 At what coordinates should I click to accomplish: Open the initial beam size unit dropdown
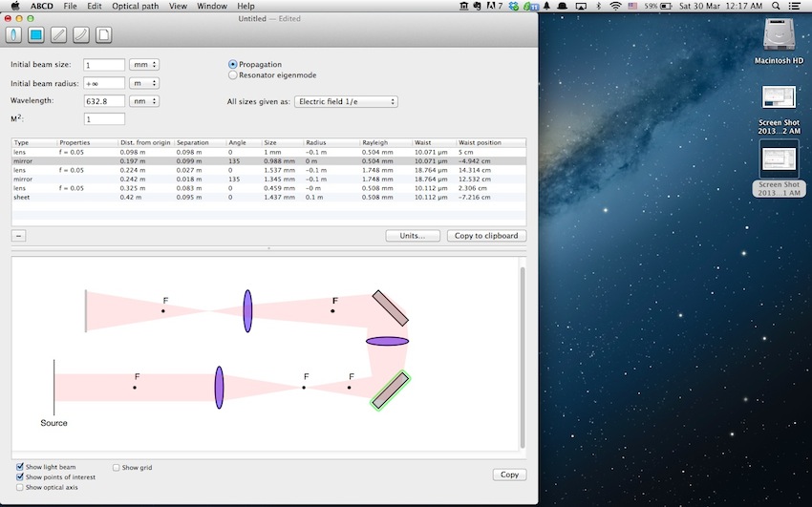tap(144, 65)
